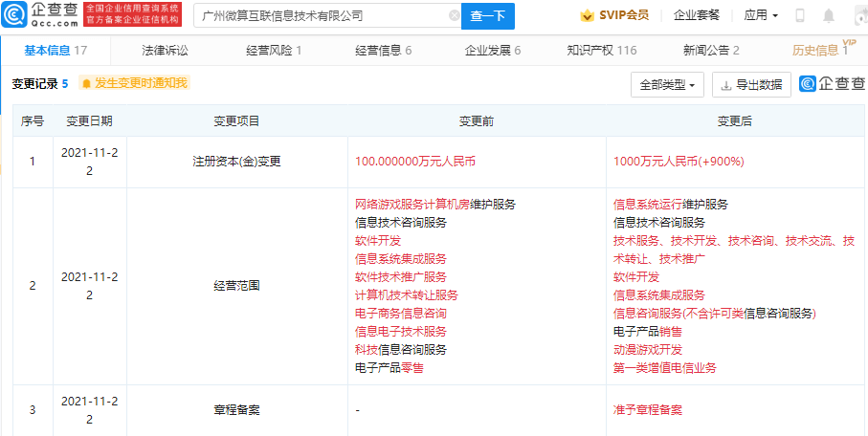
Task: Click the download icon beside 导出数据
Action: pyautogui.click(x=725, y=85)
